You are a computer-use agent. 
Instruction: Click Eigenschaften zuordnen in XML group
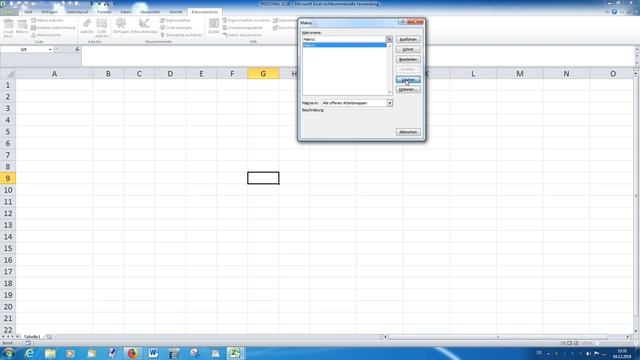246,20
